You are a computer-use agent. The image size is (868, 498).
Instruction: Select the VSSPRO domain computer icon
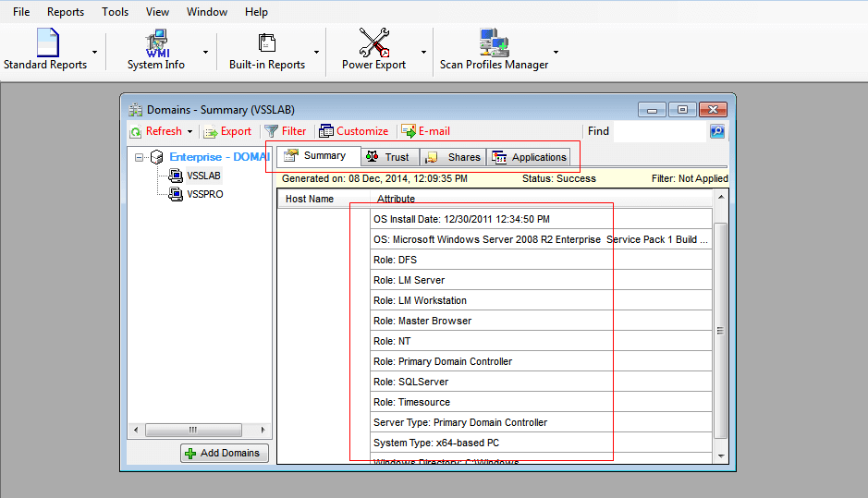tap(176, 194)
